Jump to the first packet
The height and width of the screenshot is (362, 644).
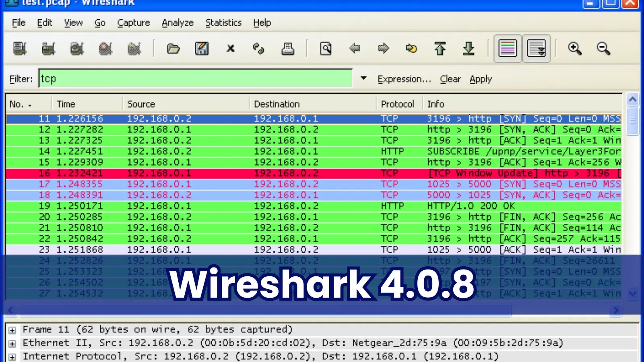(440, 49)
